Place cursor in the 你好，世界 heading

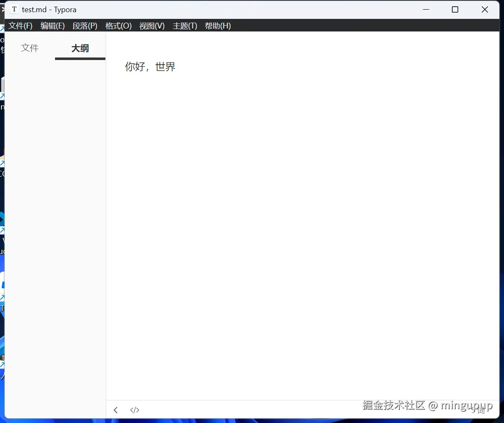click(x=150, y=67)
